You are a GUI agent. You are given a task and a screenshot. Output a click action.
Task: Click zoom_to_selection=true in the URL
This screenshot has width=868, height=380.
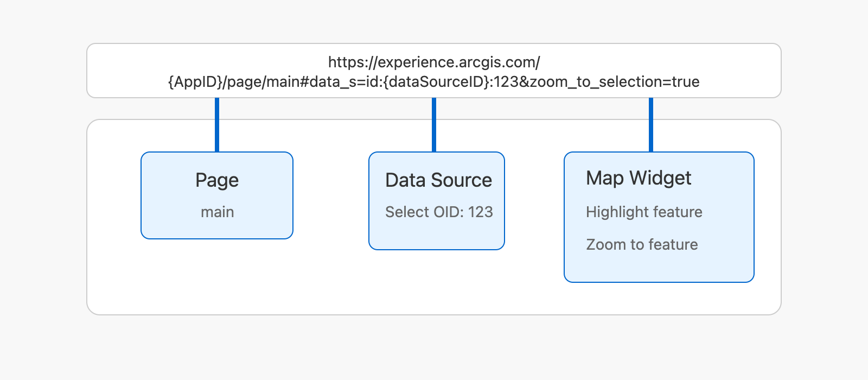click(x=614, y=82)
